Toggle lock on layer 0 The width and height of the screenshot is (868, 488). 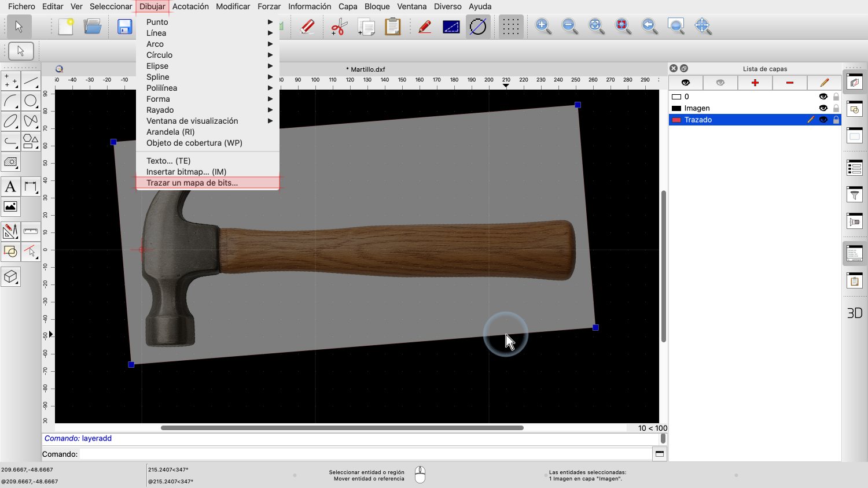(836, 97)
